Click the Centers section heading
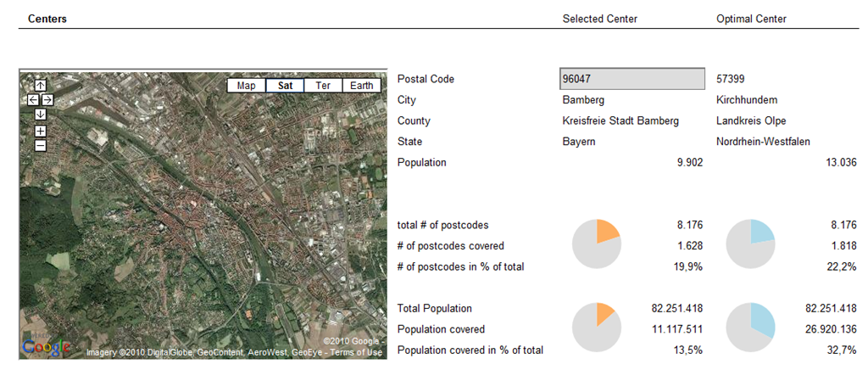The width and height of the screenshot is (868, 381). 47,19
